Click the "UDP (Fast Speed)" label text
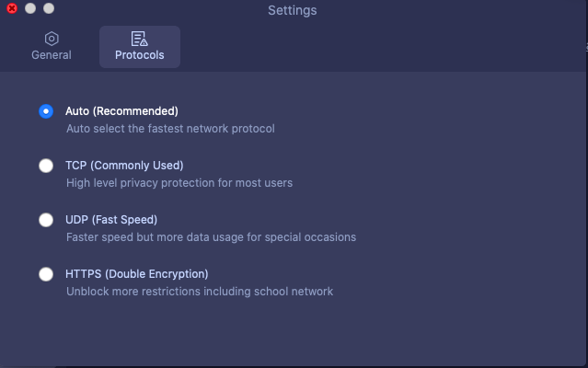 point(111,220)
